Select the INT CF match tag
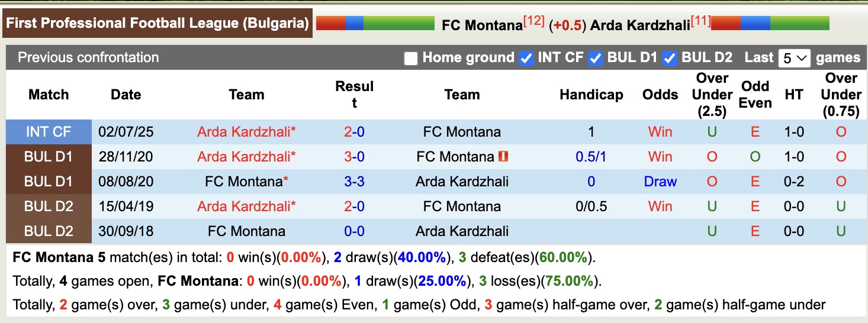Viewport: 868px width, 323px height. coord(49,131)
